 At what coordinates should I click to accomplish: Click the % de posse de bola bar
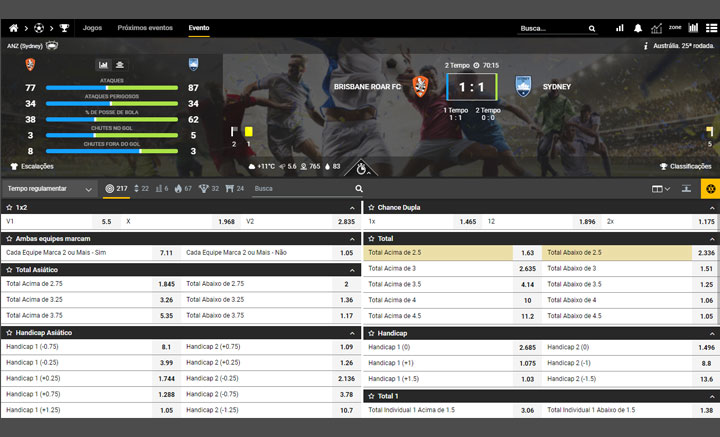click(112, 119)
